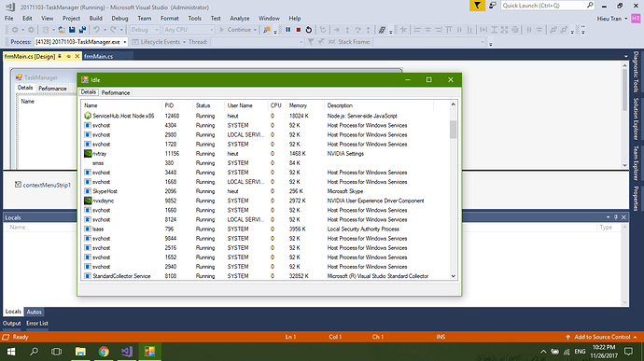Click Add to Source Control
Viewport: 644px width, 361px height.
pyautogui.click(x=602, y=337)
